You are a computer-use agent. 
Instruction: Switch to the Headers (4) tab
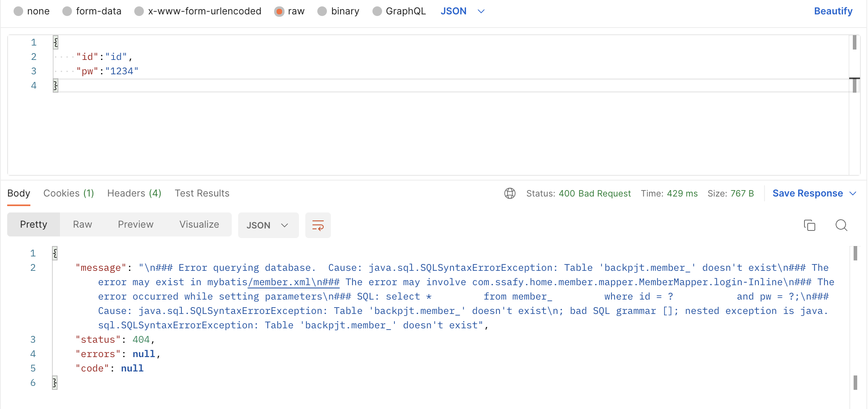click(134, 193)
